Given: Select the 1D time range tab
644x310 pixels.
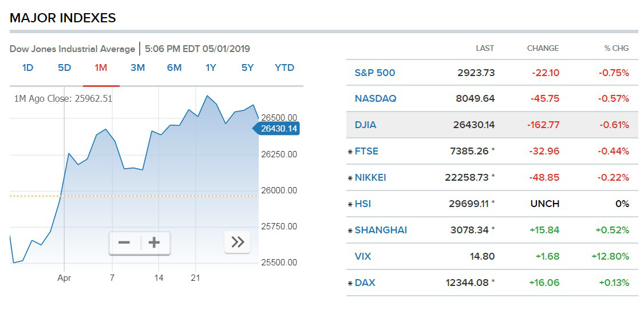Looking at the screenshot, I should point(27,67).
